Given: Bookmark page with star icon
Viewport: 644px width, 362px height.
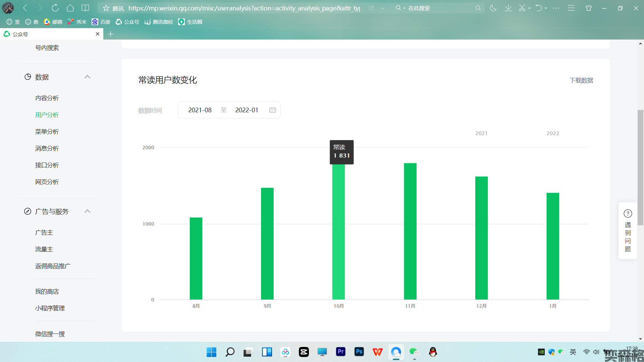Looking at the screenshot, I should pyautogui.click(x=106, y=8).
